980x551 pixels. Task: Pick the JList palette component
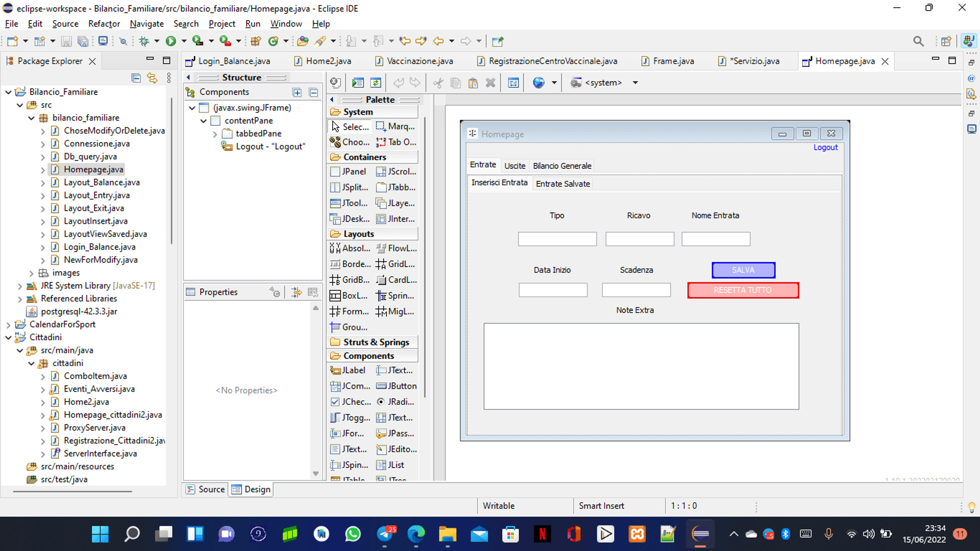pyautogui.click(x=390, y=465)
